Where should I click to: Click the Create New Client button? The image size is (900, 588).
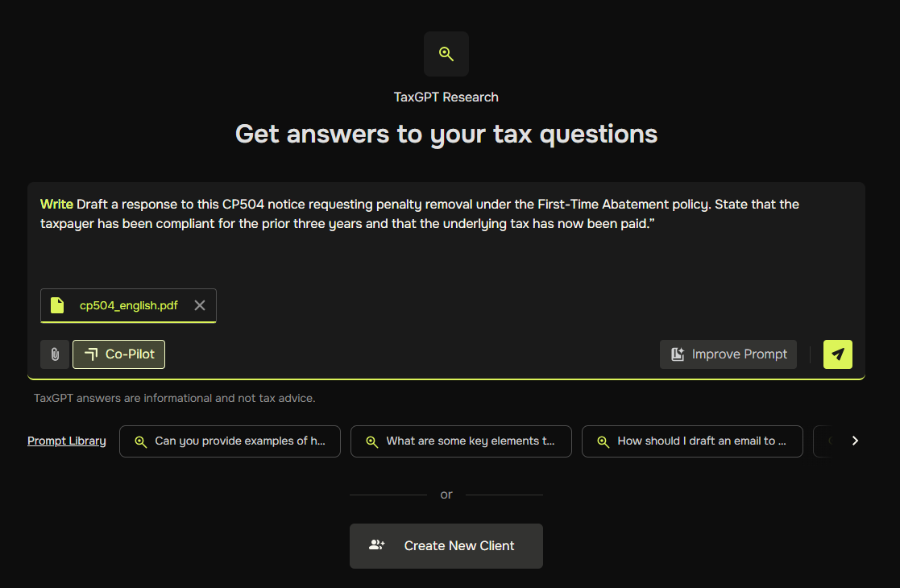coord(446,546)
